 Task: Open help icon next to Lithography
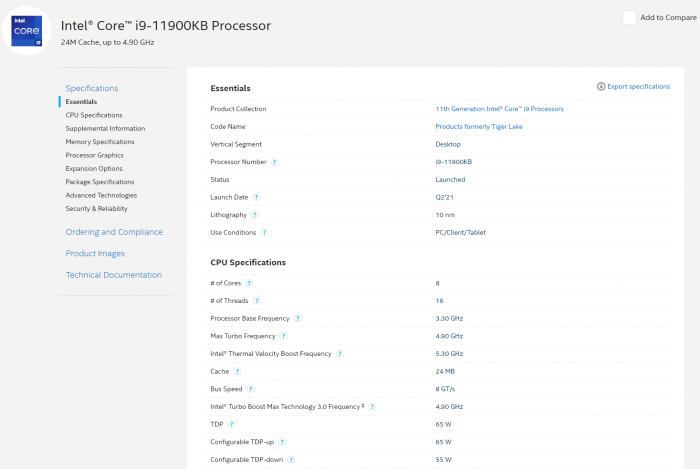(255, 215)
